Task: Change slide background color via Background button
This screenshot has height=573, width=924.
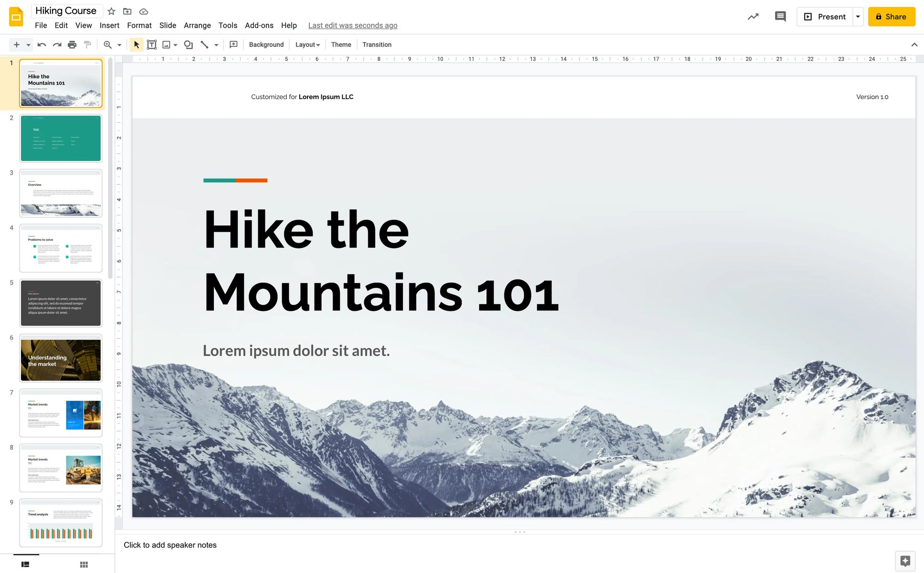Action: [x=266, y=44]
